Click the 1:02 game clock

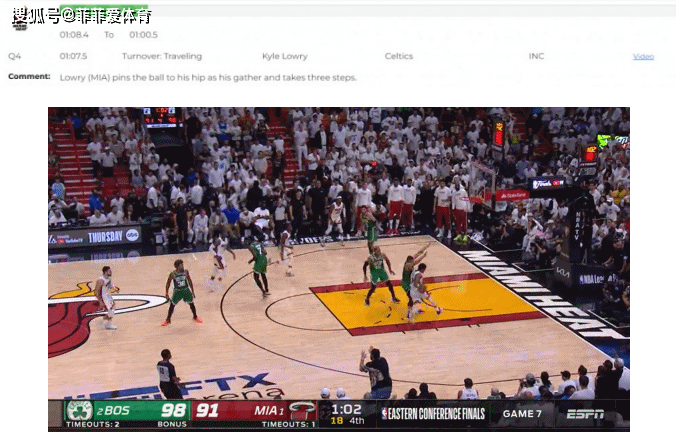point(346,409)
